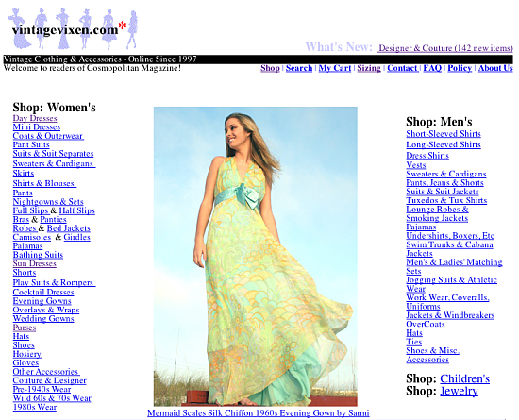This screenshot has width=519, height=420.
Task: Browse men's Short-Sleeved Shirts
Action: point(444,134)
